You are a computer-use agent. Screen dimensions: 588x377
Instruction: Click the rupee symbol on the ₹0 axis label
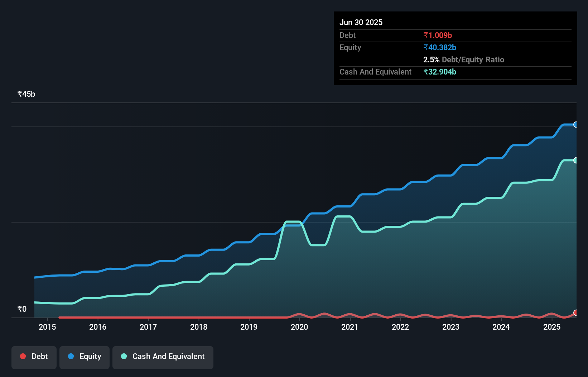coord(19,309)
